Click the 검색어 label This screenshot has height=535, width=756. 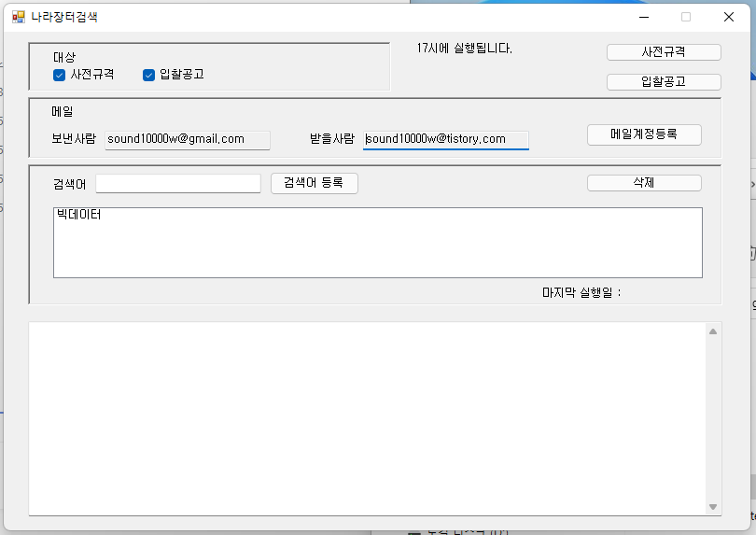[70, 184]
